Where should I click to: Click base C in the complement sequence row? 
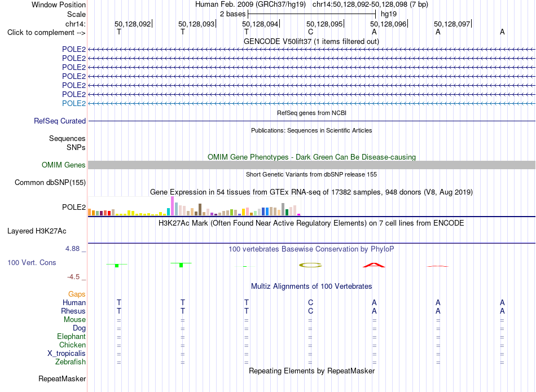(310, 32)
